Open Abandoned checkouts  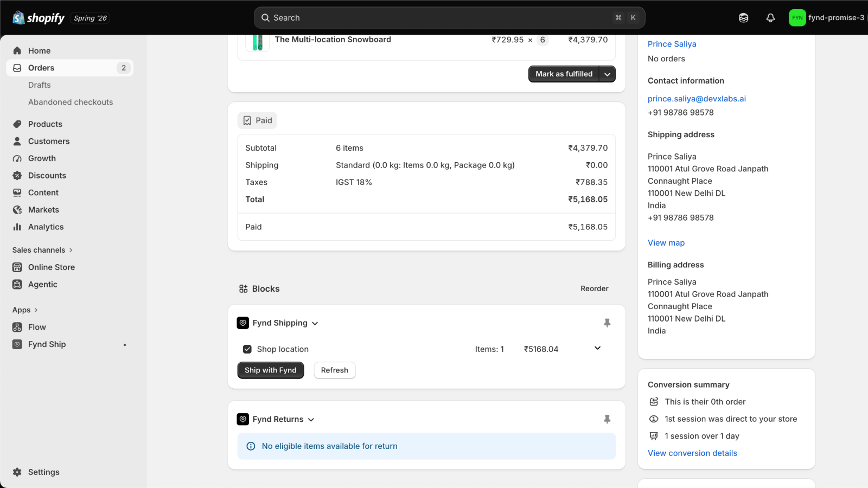tap(71, 102)
